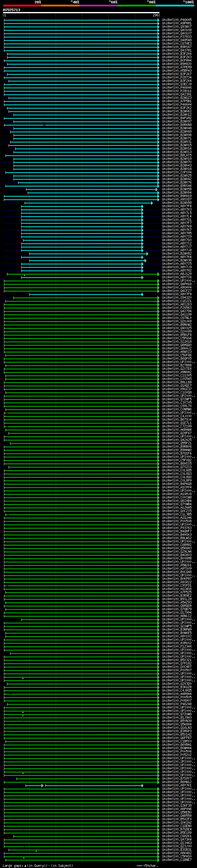
Task: Select hit label UniRef100_C1BNE7
Action: click(177, 860)
